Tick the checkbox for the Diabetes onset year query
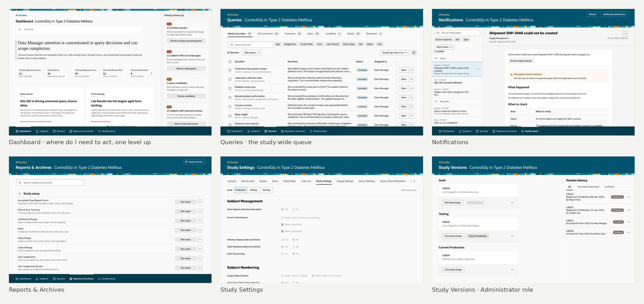This screenshot has width=644, height=304. tap(230, 89)
